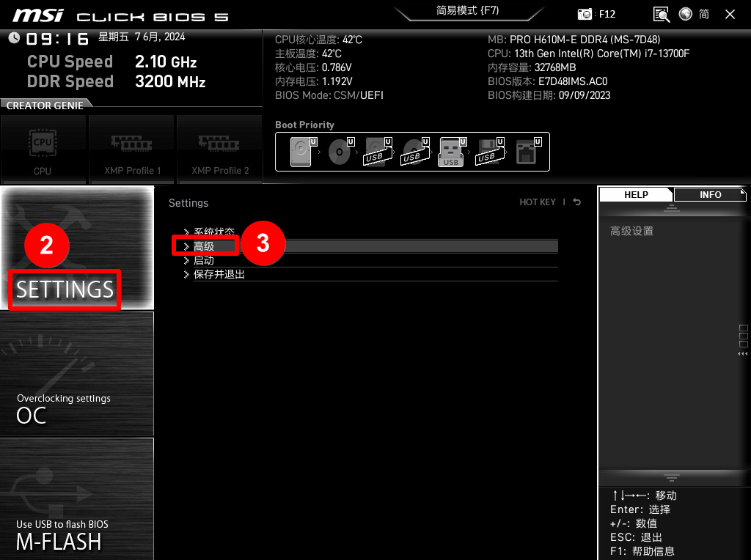
Task: Switch to the INFO tab
Action: 708,194
